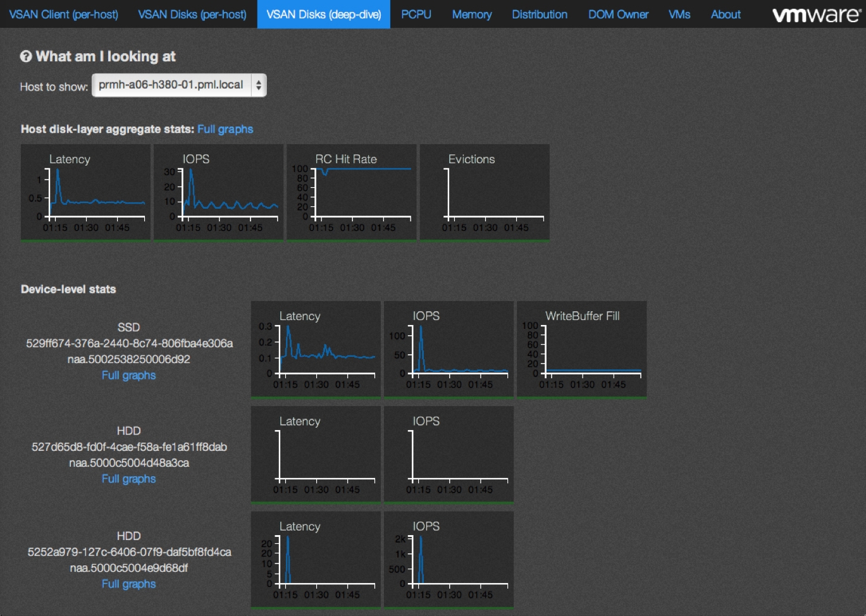Open the VSAN Client (per-host) tab
Image resolution: width=866 pixels, height=616 pixels.
click(x=63, y=14)
